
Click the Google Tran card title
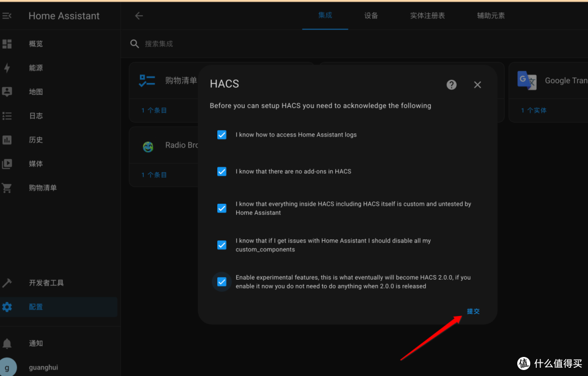(x=566, y=81)
